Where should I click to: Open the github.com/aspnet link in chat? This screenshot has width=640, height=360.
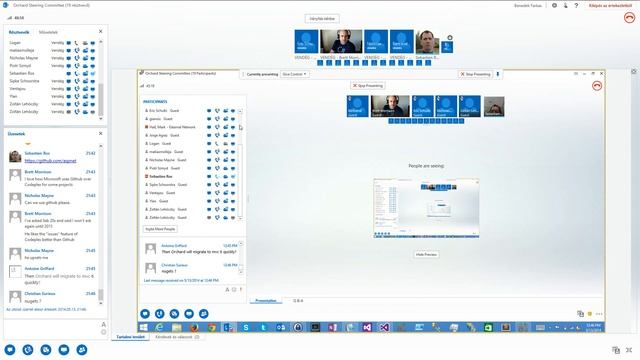50,161
